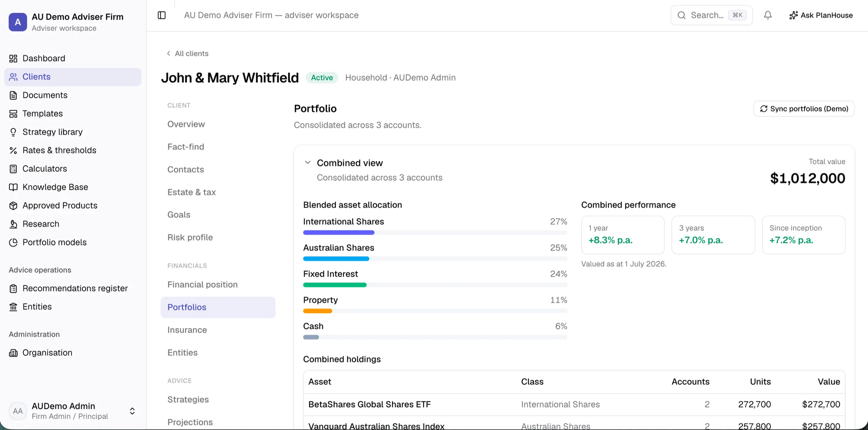Open Knowledge Base page
The height and width of the screenshot is (430, 868).
pyautogui.click(x=73, y=187)
